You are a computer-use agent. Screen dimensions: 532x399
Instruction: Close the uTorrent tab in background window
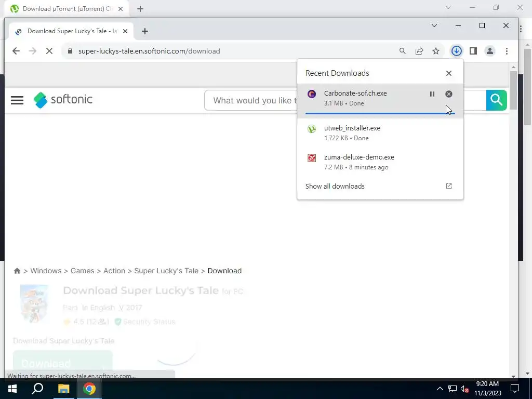click(x=121, y=9)
